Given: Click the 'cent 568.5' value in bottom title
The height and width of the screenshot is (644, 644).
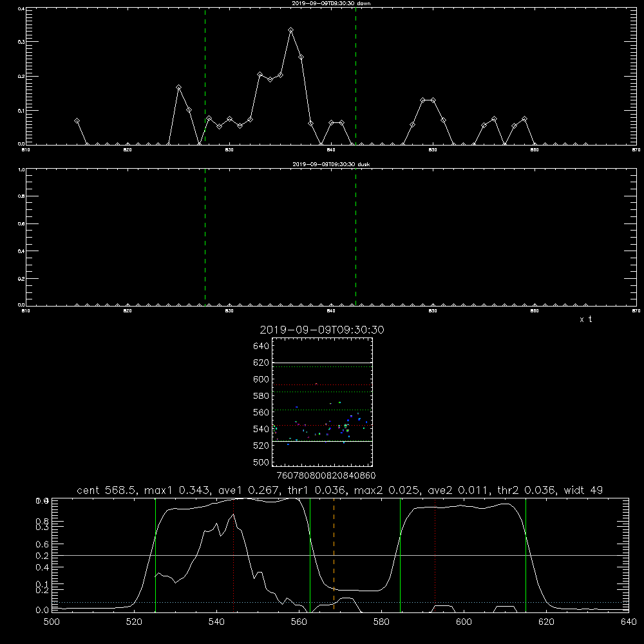Looking at the screenshot, I should click(108, 490).
